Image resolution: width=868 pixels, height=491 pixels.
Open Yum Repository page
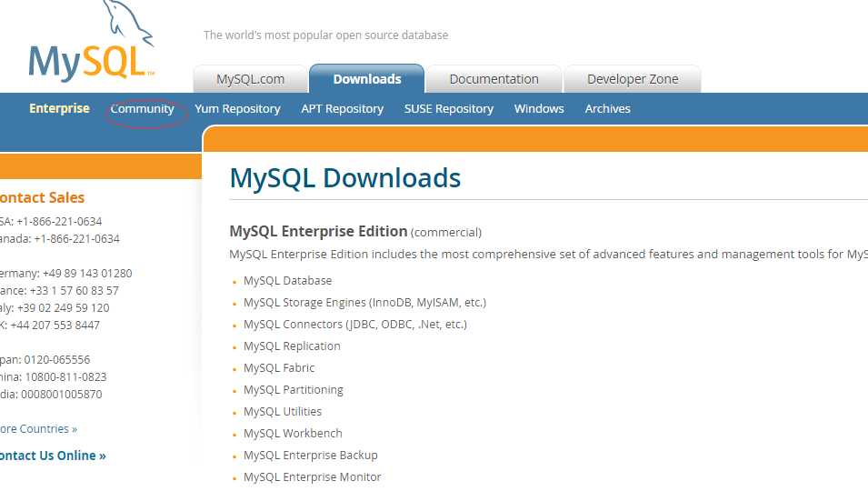237,109
